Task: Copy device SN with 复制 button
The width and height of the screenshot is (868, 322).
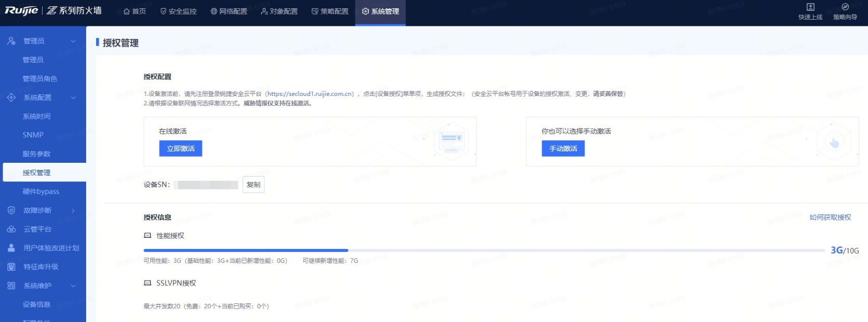Action: [x=253, y=185]
